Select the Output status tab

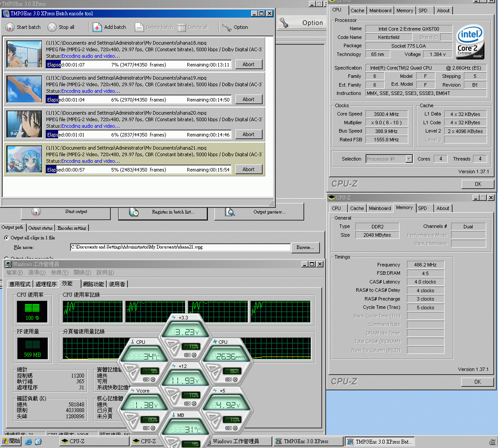[40, 228]
